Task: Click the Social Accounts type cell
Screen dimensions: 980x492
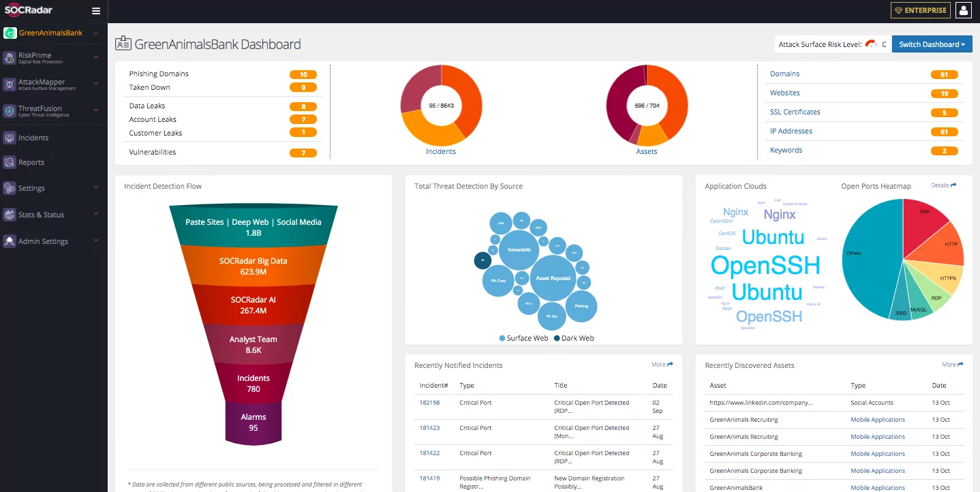Action: click(872, 403)
